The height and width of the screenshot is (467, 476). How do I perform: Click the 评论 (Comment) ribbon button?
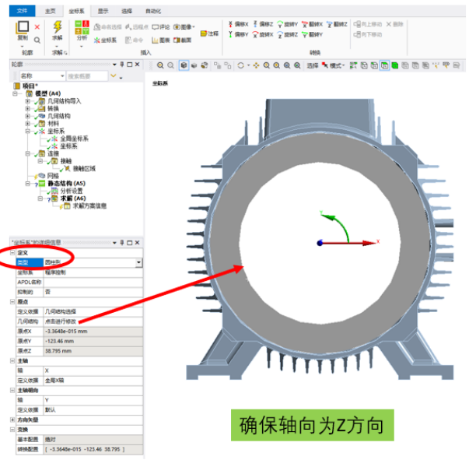(161, 27)
